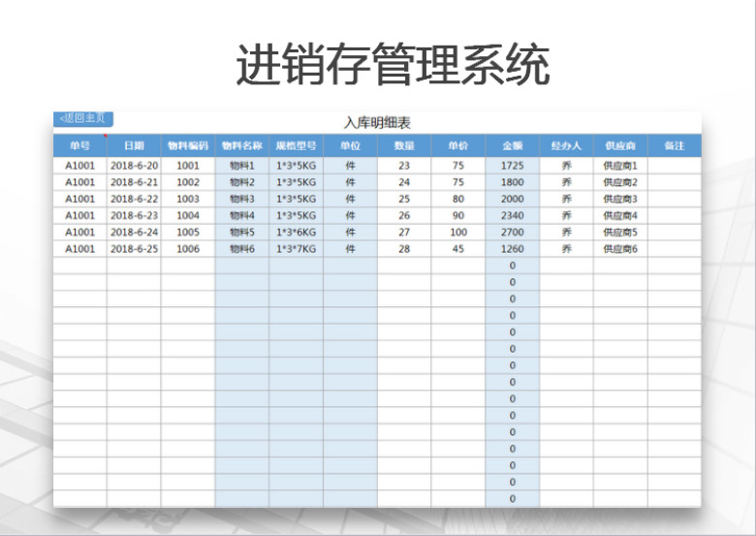The image size is (756, 536).
Task: Click the 物料1 name cell
Action: 242,166
